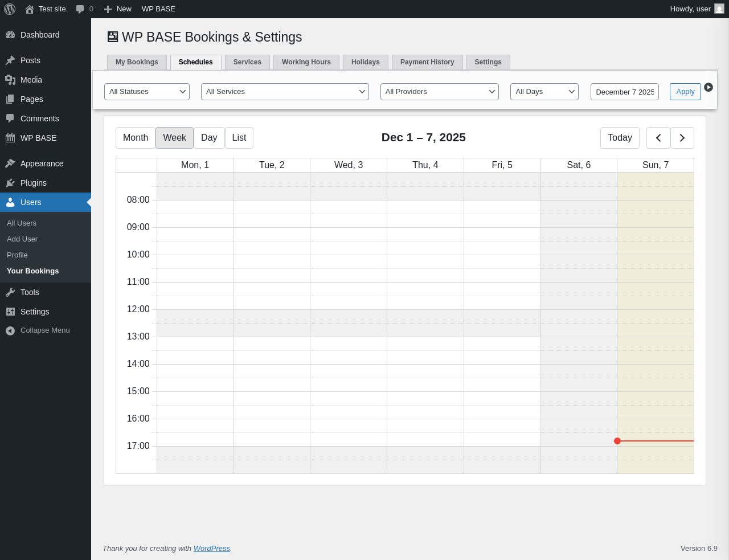Click the Howdy, user account text
The height and width of the screenshot is (560, 729).
tap(690, 9)
